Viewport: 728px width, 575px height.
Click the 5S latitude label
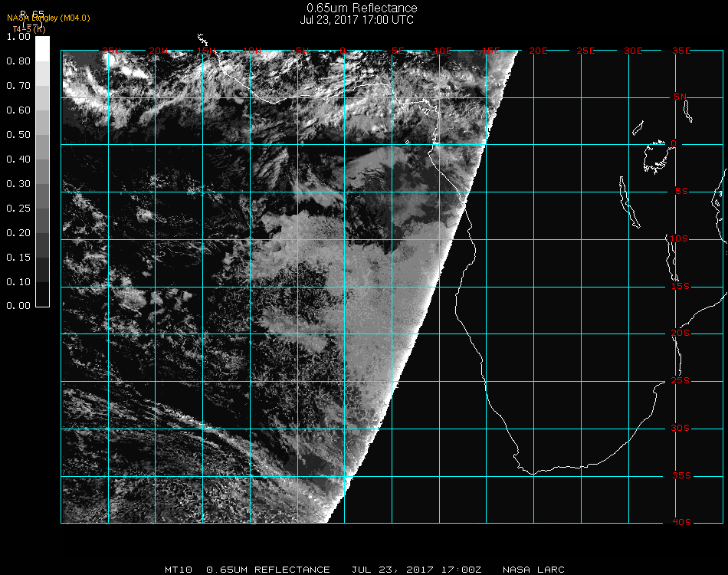tap(681, 192)
